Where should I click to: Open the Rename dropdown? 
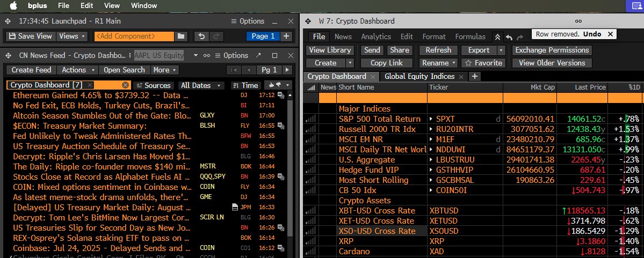click(439, 63)
